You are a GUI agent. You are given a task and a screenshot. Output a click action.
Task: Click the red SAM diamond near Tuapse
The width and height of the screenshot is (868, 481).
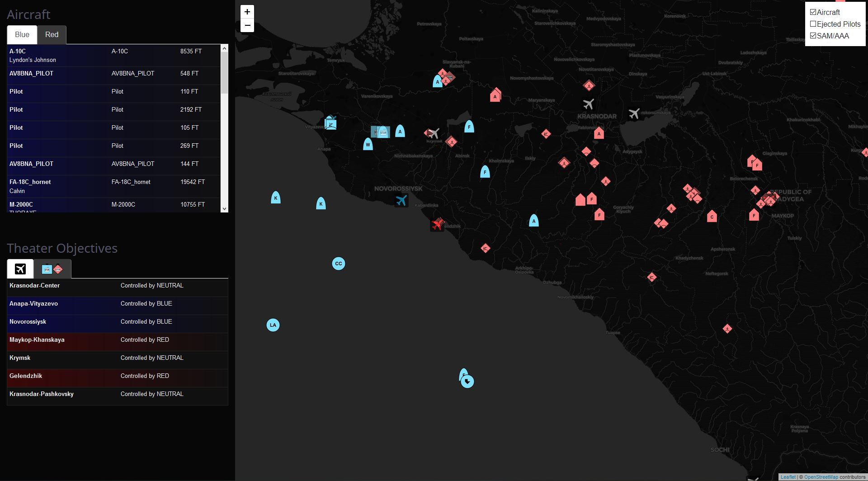pos(727,329)
